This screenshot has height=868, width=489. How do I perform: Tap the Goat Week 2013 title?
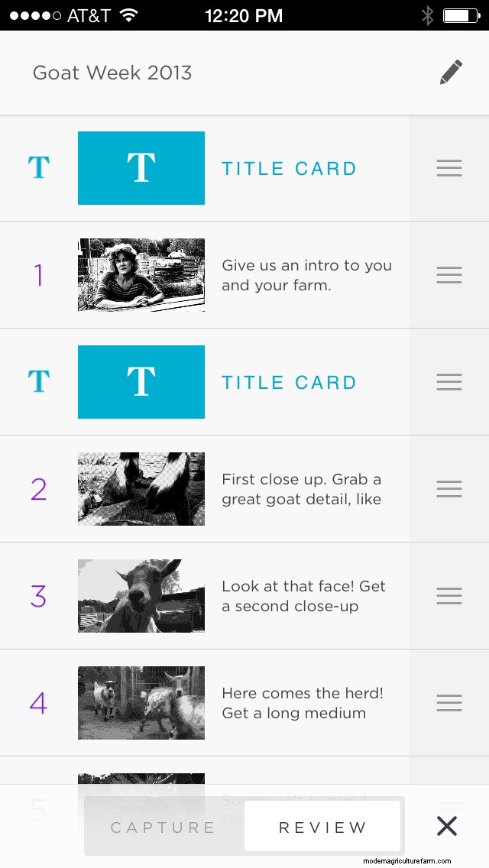click(x=112, y=73)
